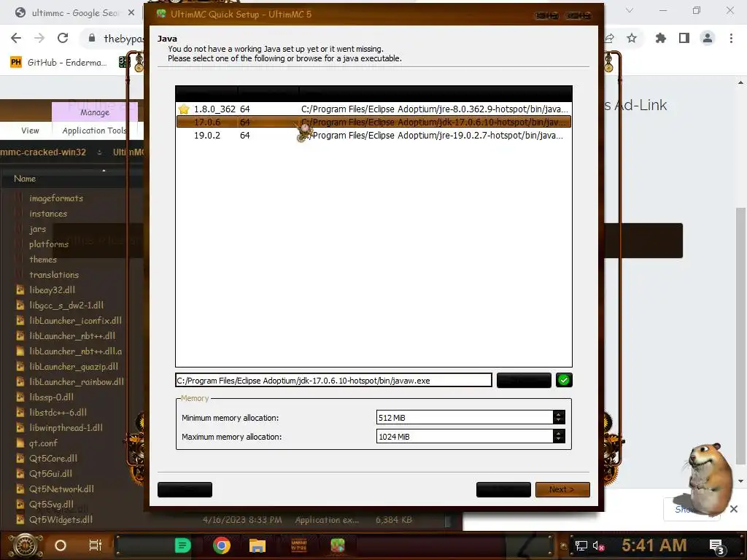747x560 pixels.
Task: Open UltimMC grass block taskbar icon
Action: pos(338,545)
